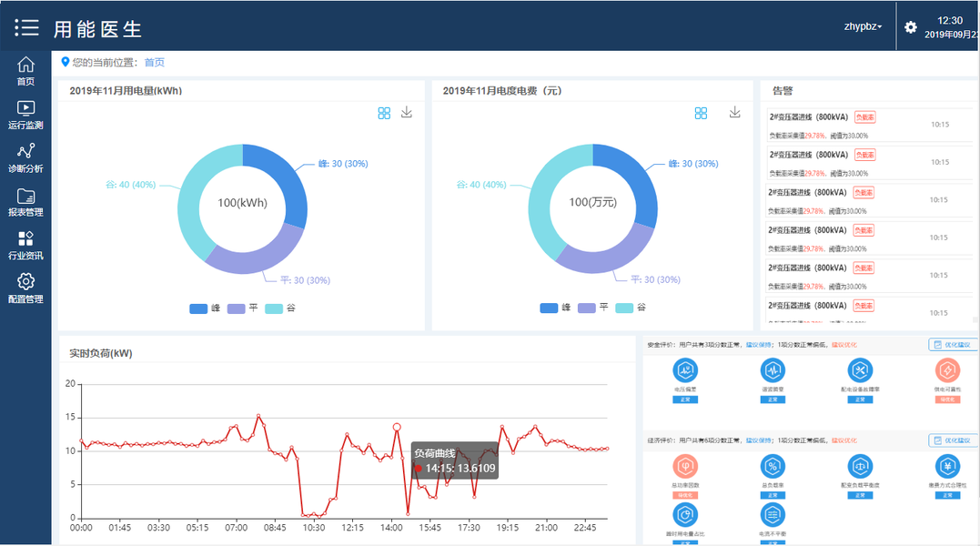Click 优化建议 button in 经济评价 row
Viewport: 980px width, 546px height.
(x=953, y=440)
